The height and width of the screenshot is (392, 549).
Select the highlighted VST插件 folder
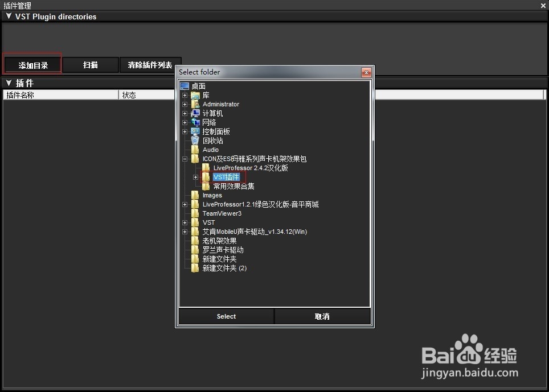pos(226,177)
